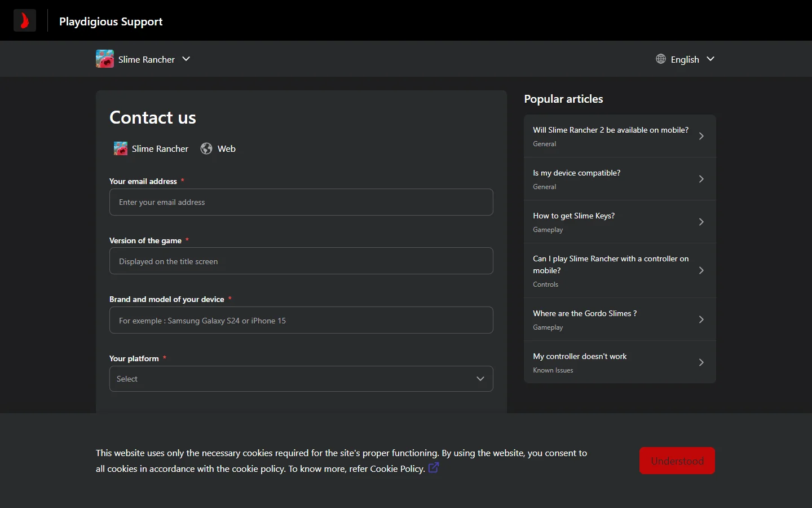
Task: Click the Slime Rancher game thumbnail in the navigation bar
Action: pyautogui.click(x=105, y=59)
